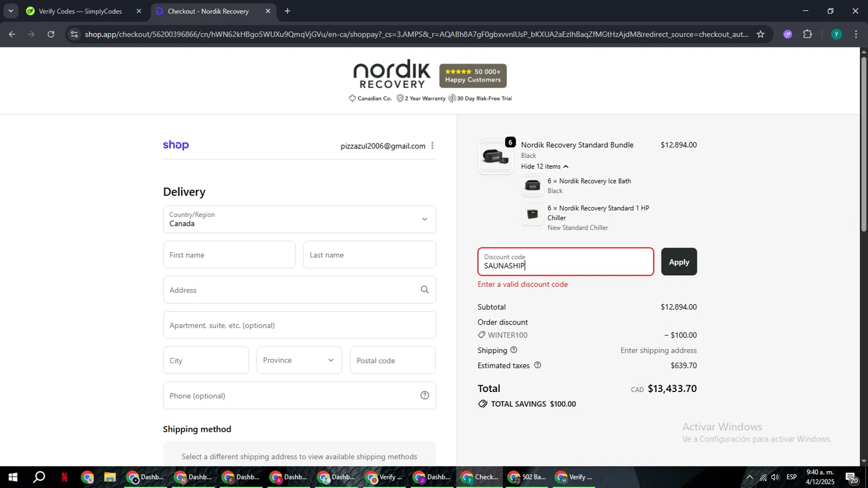Click the Phone (optional) field

[x=299, y=395]
